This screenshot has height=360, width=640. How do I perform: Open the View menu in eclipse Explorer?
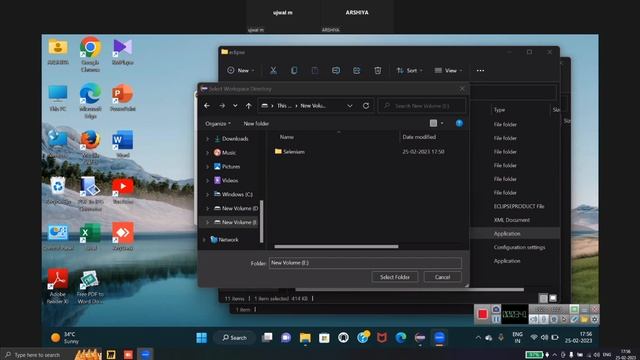click(448, 71)
